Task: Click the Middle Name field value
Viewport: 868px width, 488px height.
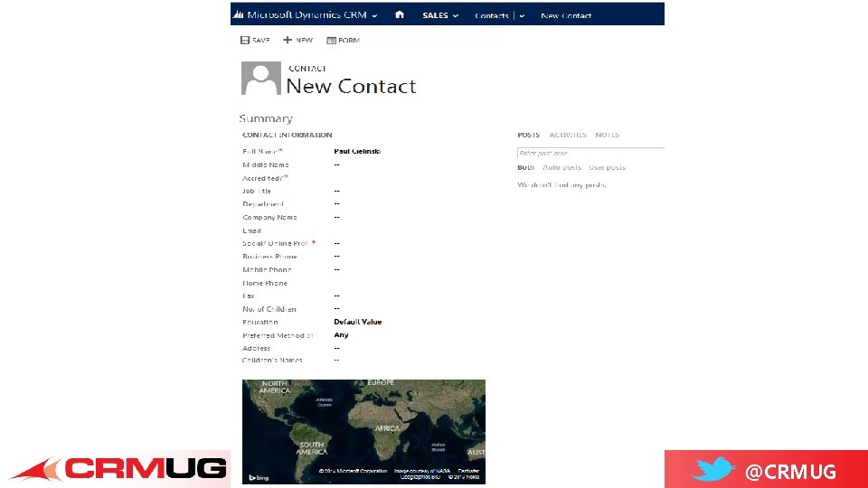Action: coord(336,164)
